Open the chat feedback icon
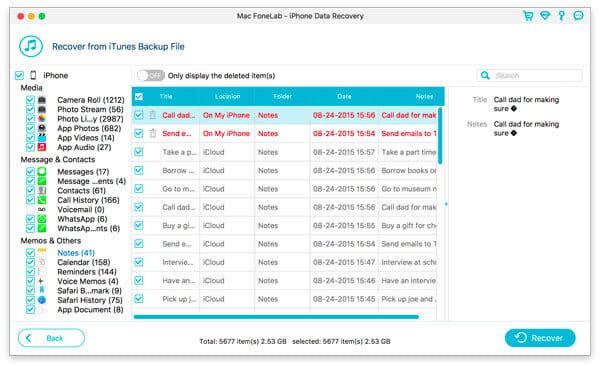Image resolution: width=600 pixels, height=367 pixels. pyautogui.click(x=578, y=16)
